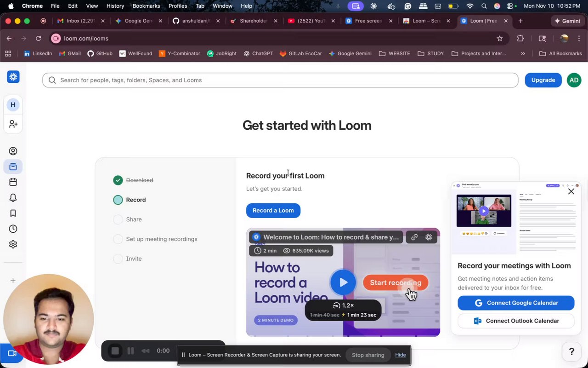This screenshot has height=368, width=588.
Task: Click Connect Google Calendar button
Action: click(516, 303)
